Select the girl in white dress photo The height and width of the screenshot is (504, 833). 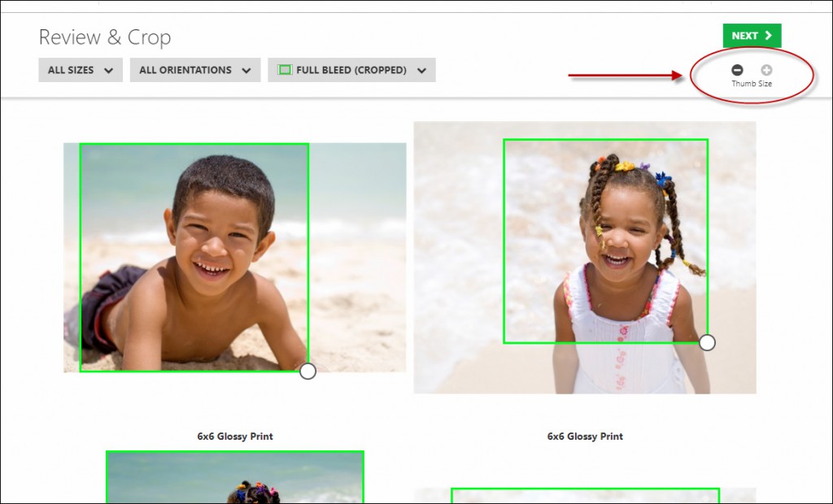click(585, 258)
